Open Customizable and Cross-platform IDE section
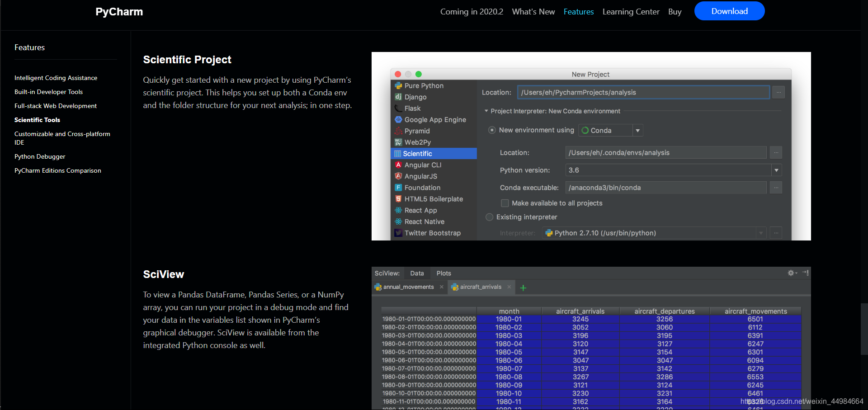This screenshot has width=868, height=410. [62, 138]
